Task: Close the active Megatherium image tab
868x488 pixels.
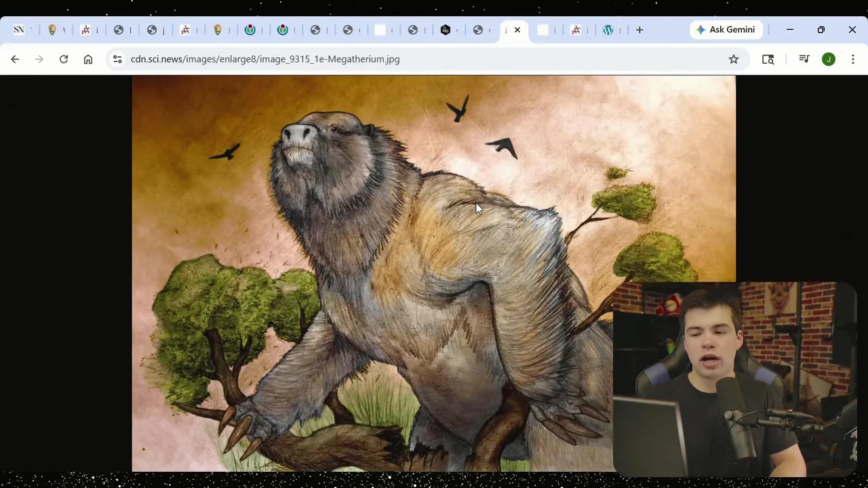Action: tap(517, 30)
